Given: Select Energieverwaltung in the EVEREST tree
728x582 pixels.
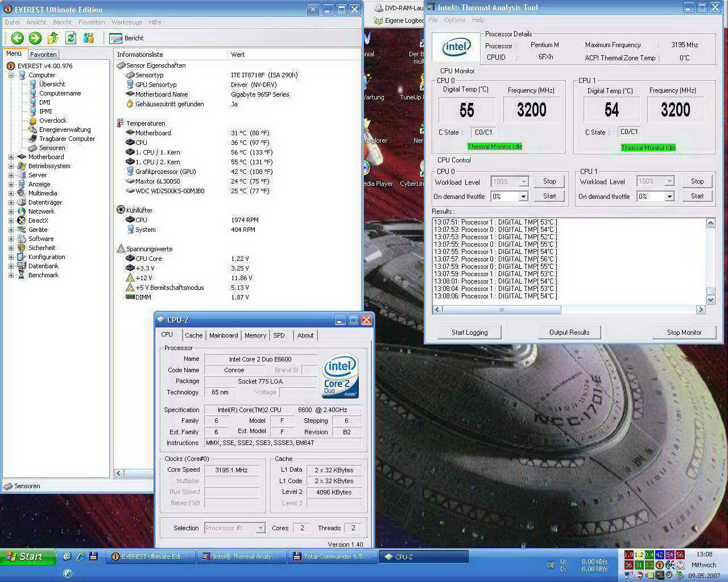Looking at the screenshot, I should pyautogui.click(x=64, y=130).
